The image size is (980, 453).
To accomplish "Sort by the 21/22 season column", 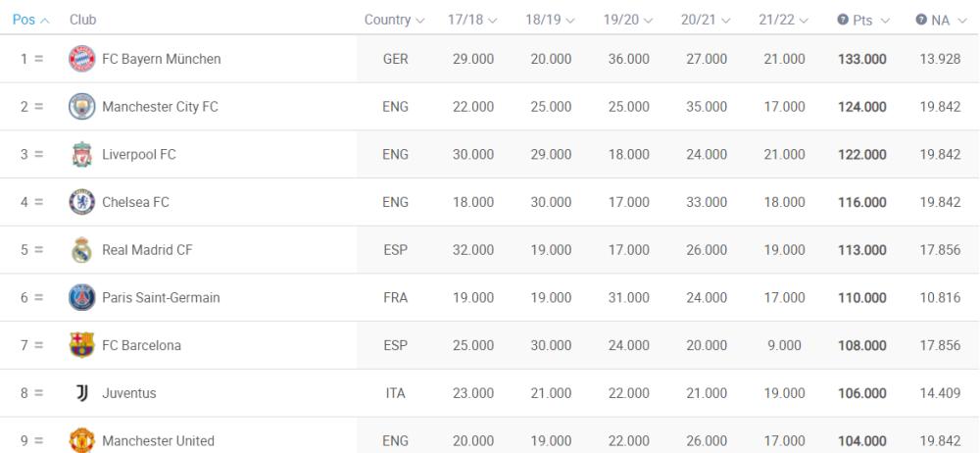I will [x=784, y=20].
